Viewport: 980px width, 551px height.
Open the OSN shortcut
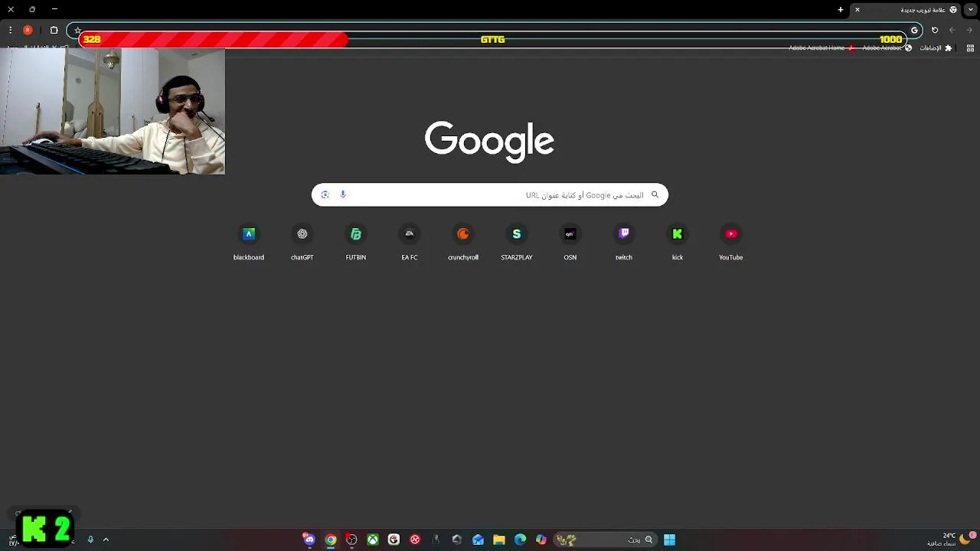point(570,243)
